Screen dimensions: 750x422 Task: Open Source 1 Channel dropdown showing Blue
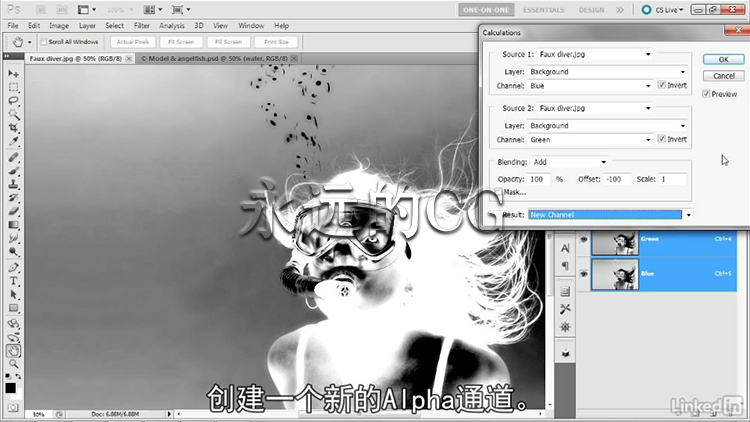[590, 86]
